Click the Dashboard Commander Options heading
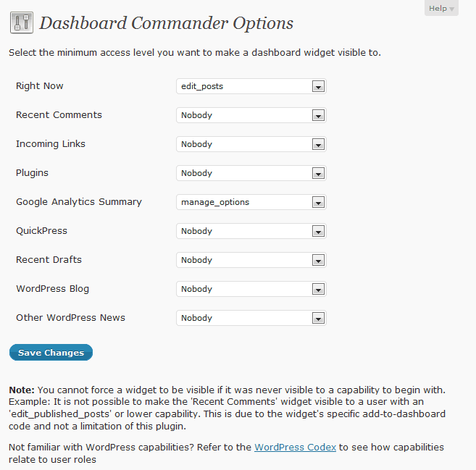The image size is (476, 470). (167, 23)
